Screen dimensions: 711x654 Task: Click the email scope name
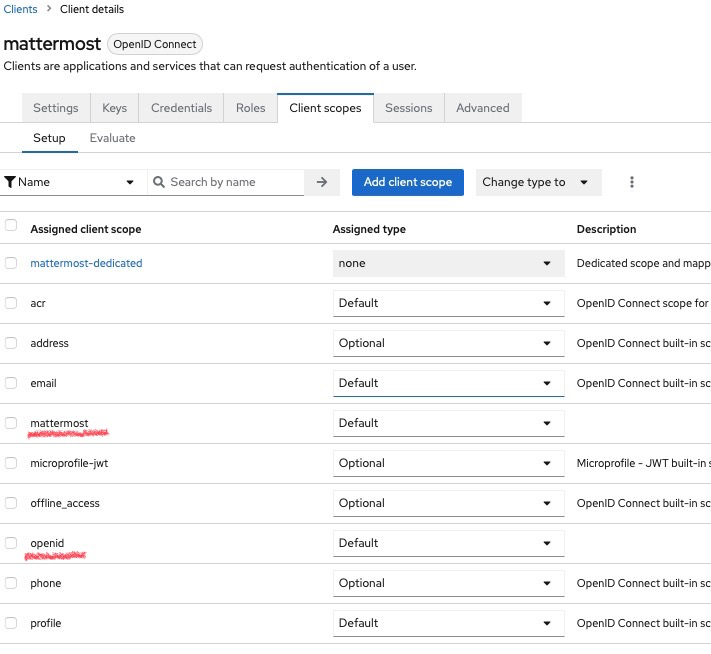[x=44, y=383]
